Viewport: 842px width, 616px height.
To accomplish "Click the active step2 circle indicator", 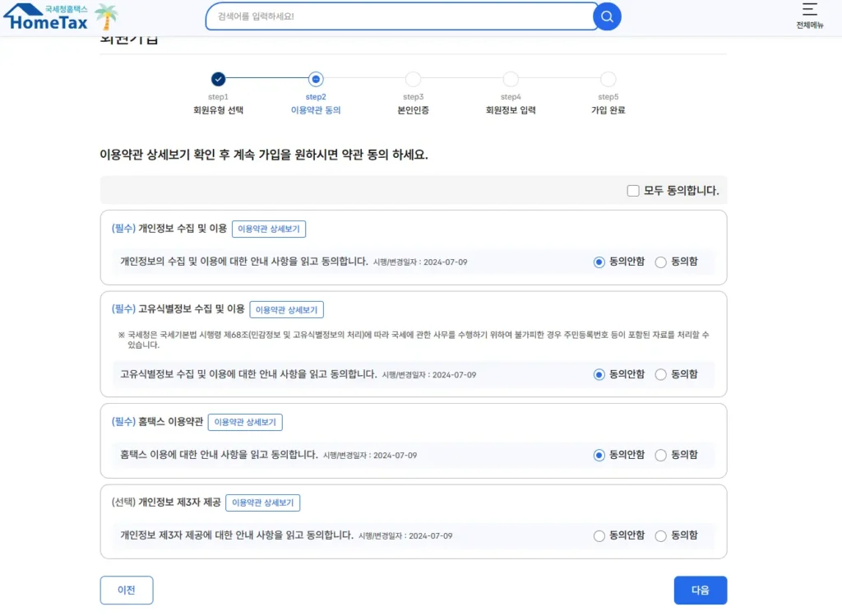I will tap(316, 79).
